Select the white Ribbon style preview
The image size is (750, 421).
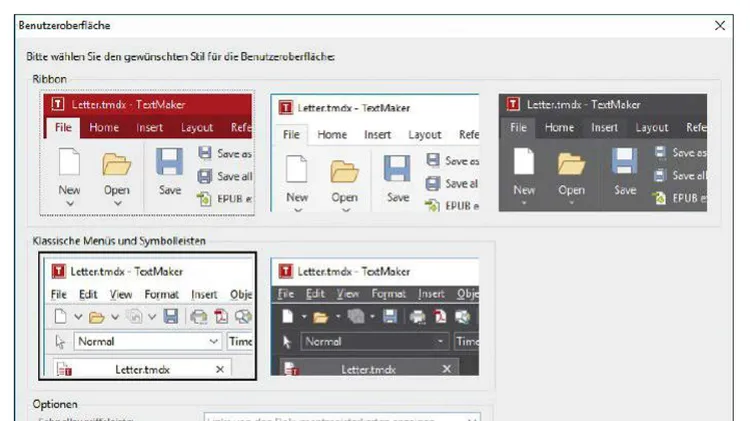[375, 153]
